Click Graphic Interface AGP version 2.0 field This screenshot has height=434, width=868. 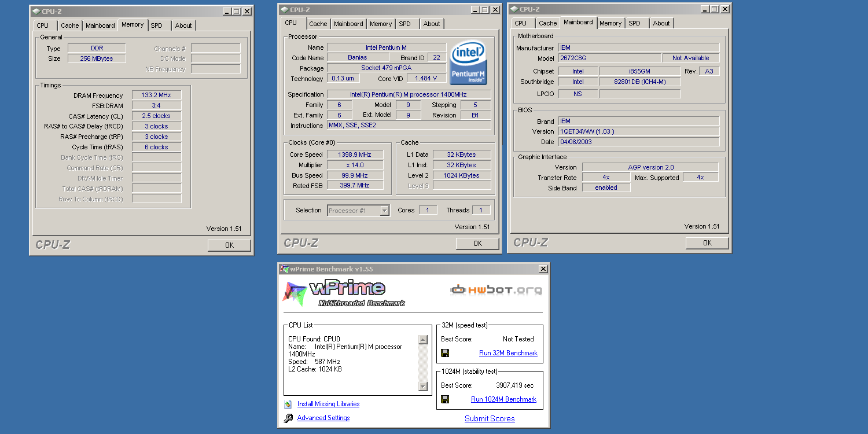[650, 167]
